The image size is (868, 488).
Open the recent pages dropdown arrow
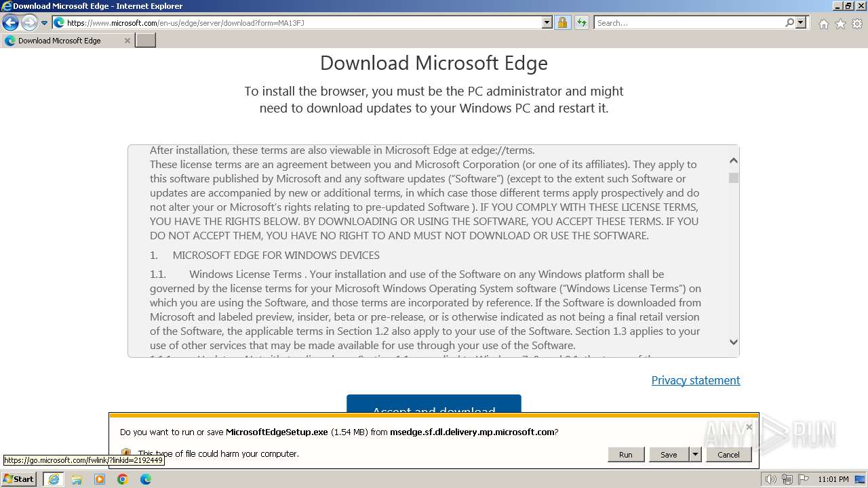click(45, 23)
